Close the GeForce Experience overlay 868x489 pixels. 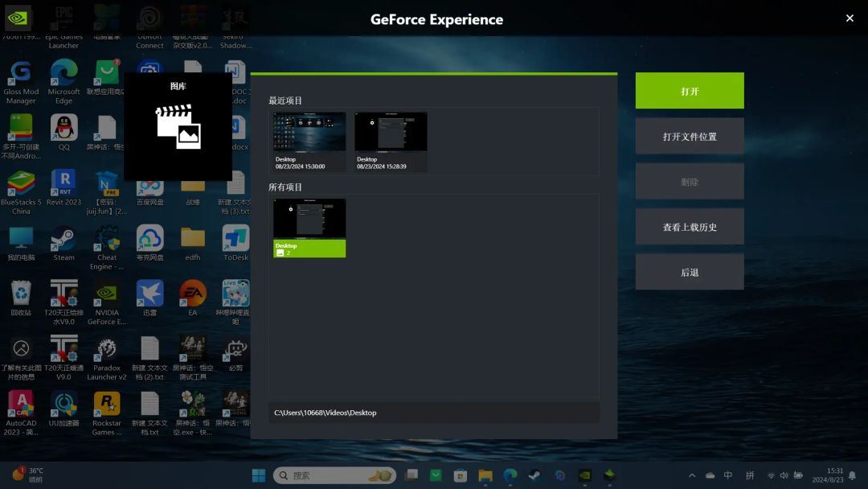pos(850,18)
